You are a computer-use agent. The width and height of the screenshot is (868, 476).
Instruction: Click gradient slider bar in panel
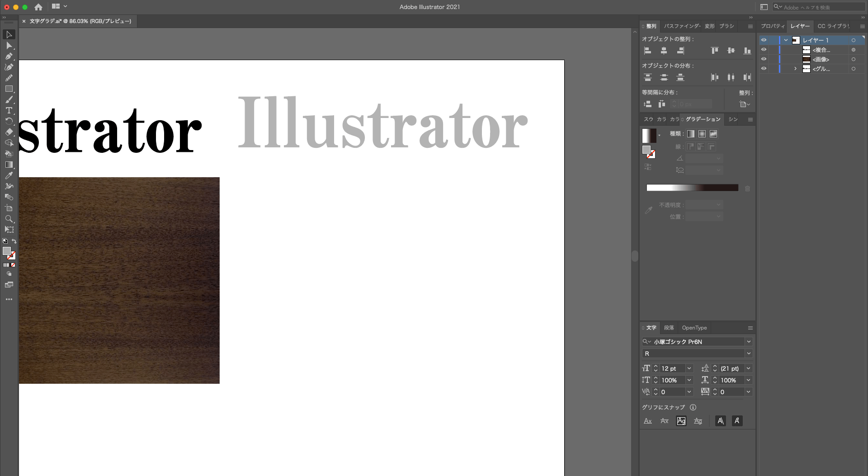point(692,188)
